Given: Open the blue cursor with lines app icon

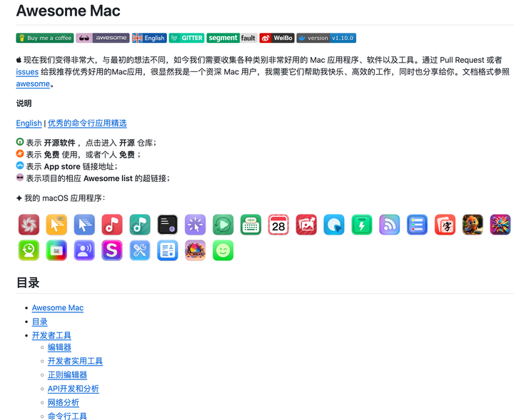Looking at the screenshot, I should coord(84,225).
